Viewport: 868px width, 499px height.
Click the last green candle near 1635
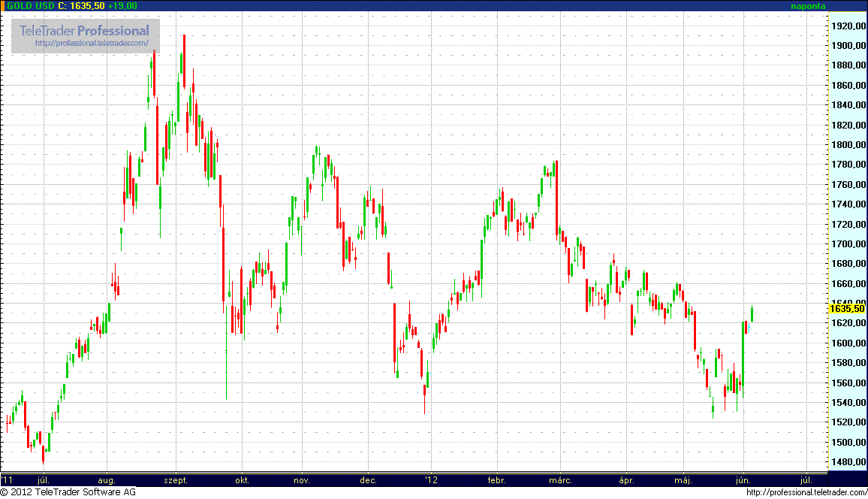pyautogui.click(x=752, y=314)
